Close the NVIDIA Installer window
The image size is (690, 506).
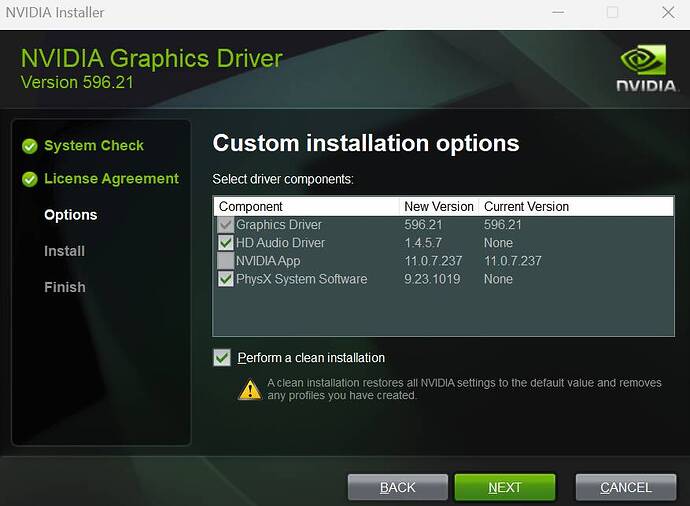[x=668, y=12]
